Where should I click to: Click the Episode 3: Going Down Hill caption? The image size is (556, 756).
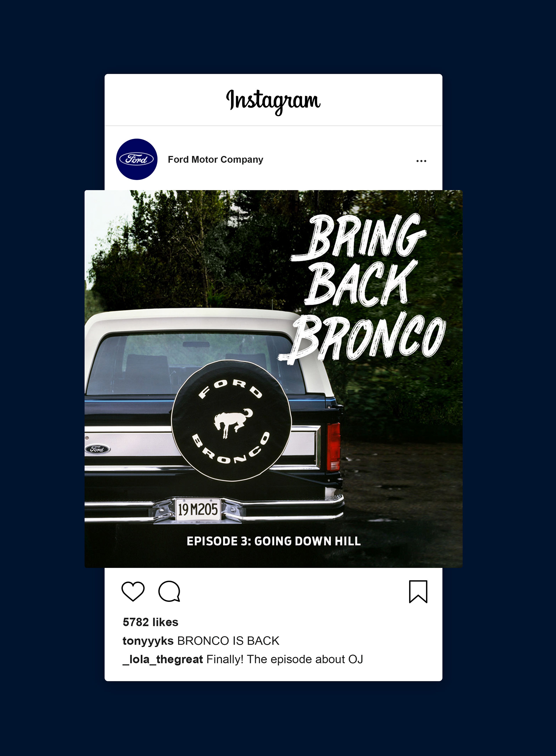pyautogui.click(x=274, y=541)
